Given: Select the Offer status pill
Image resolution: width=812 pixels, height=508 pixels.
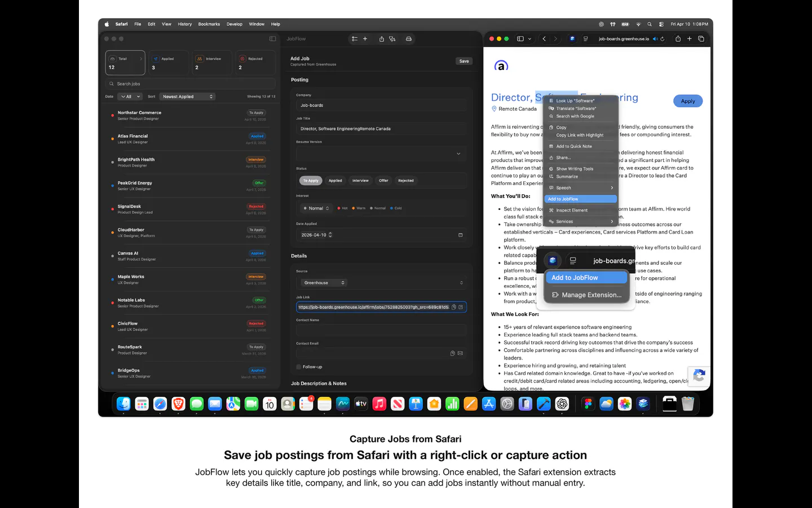Looking at the screenshot, I should [383, 181].
